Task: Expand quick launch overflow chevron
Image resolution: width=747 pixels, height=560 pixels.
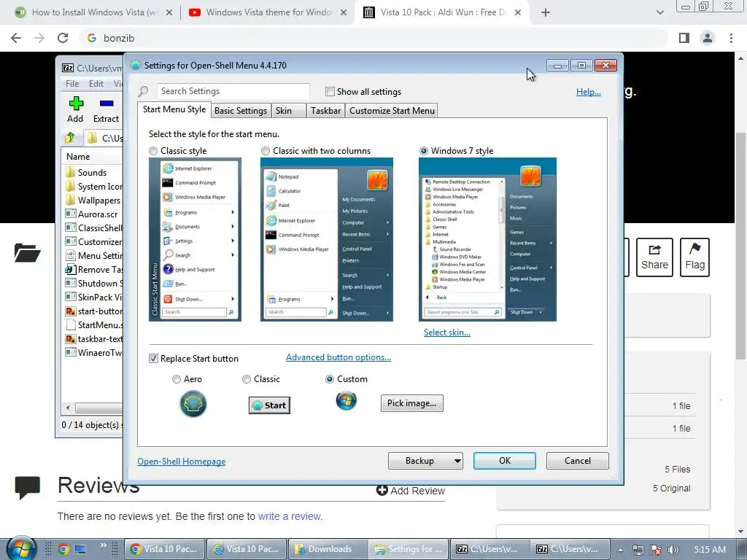Action: click(104, 545)
